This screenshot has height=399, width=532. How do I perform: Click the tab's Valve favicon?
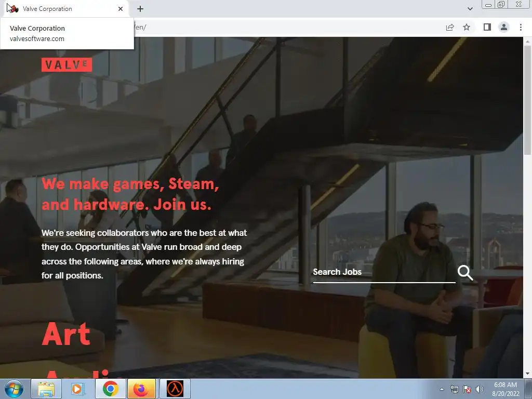pyautogui.click(x=14, y=8)
